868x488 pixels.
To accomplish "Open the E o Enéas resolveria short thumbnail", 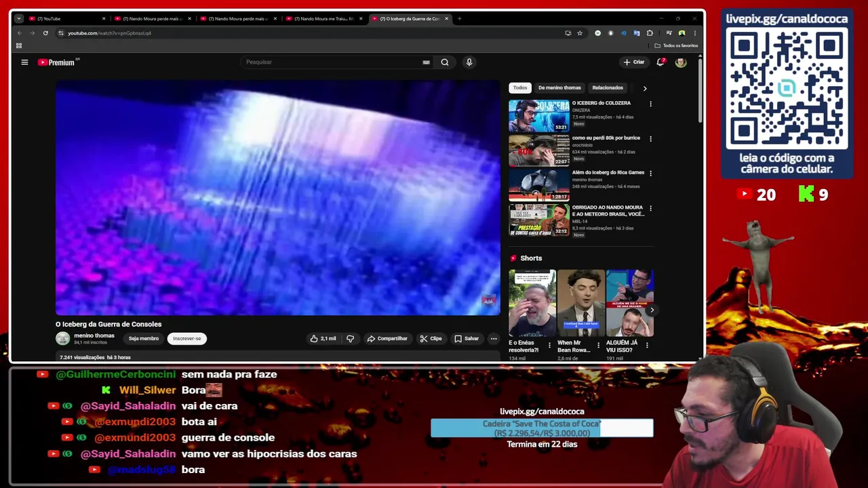I will [x=532, y=303].
